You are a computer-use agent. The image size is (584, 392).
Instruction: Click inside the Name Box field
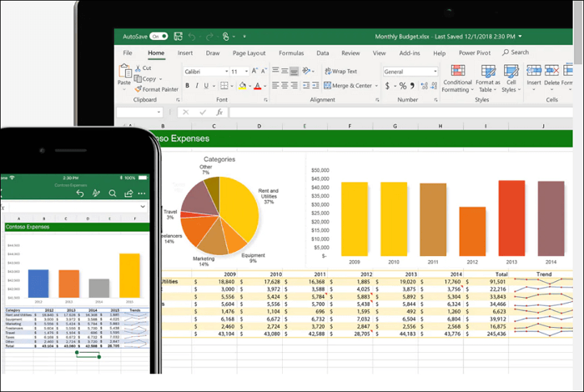pyautogui.click(x=139, y=112)
